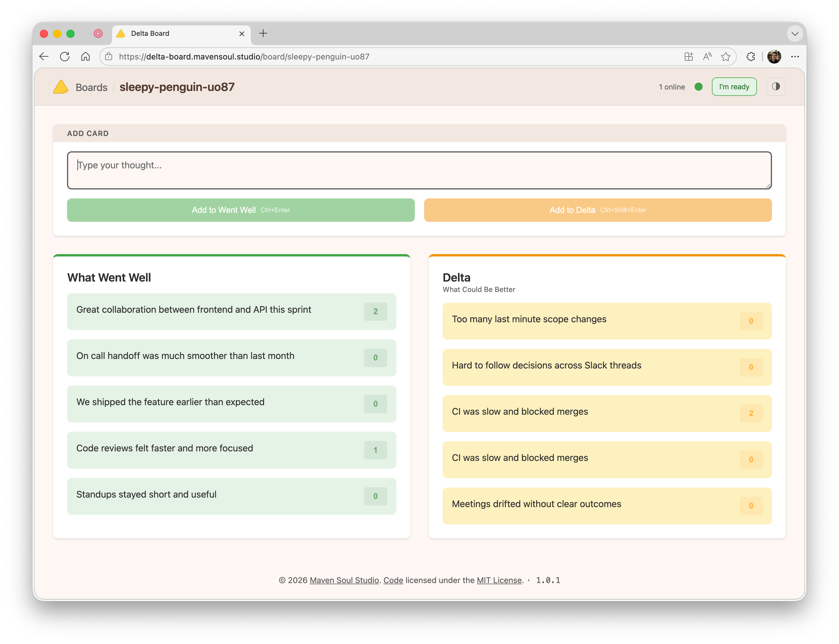Open browser extensions puzzle icon
The image size is (839, 644).
(750, 57)
